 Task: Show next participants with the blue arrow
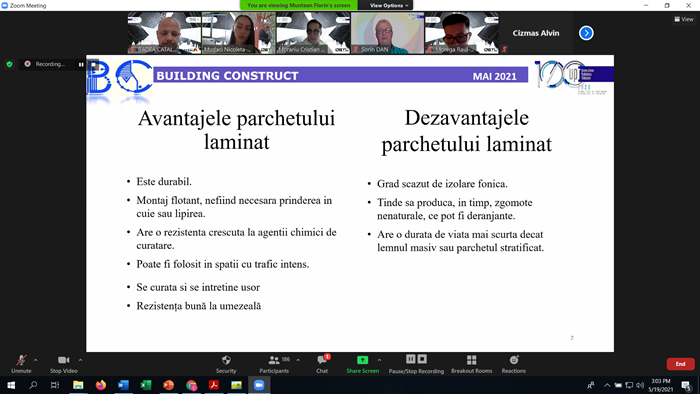[x=586, y=33]
